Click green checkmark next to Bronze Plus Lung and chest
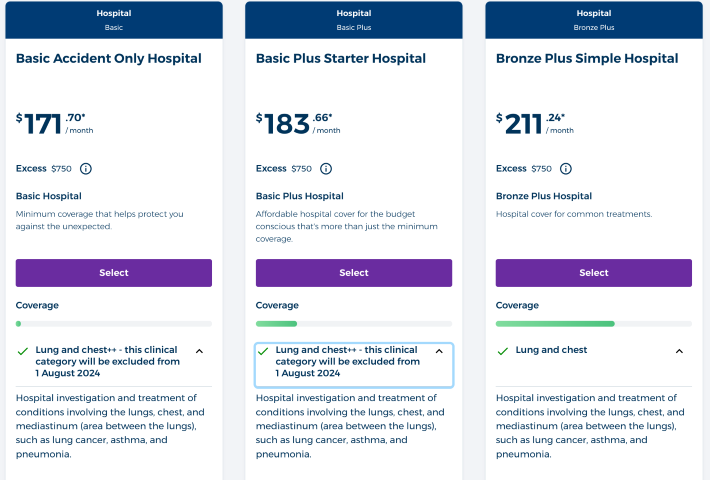This screenshot has height=480, width=710. (x=503, y=351)
